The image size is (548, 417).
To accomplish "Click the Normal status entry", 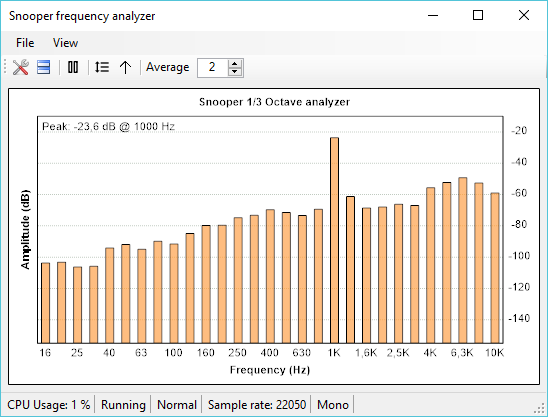I will click(177, 405).
